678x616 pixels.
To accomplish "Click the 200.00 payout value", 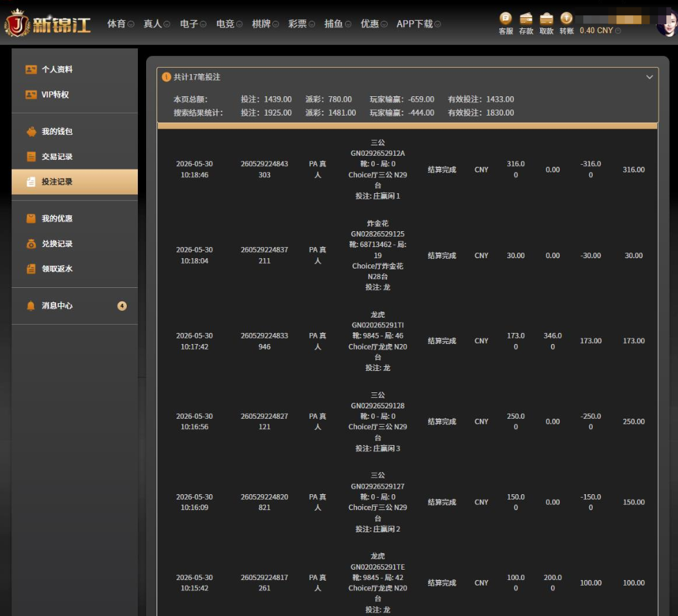I will pyautogui.click(x=553, y=583).
